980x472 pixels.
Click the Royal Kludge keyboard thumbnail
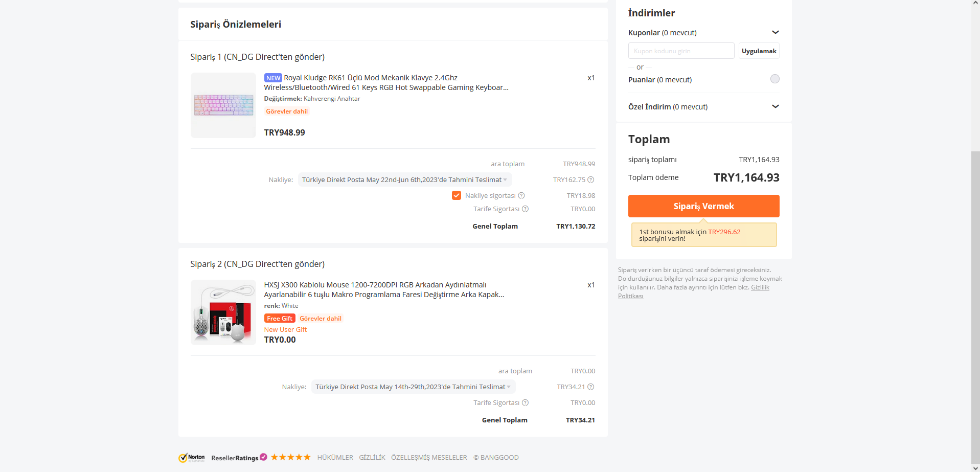223,105
